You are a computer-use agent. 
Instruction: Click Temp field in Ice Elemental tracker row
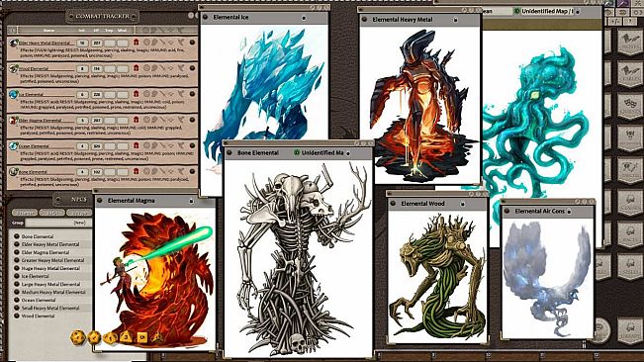coord(109,94)
